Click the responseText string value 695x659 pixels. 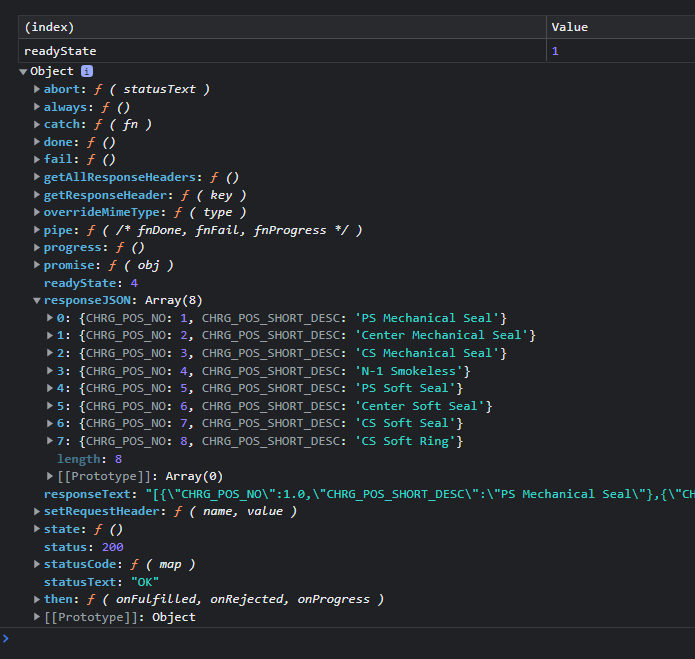420,494
